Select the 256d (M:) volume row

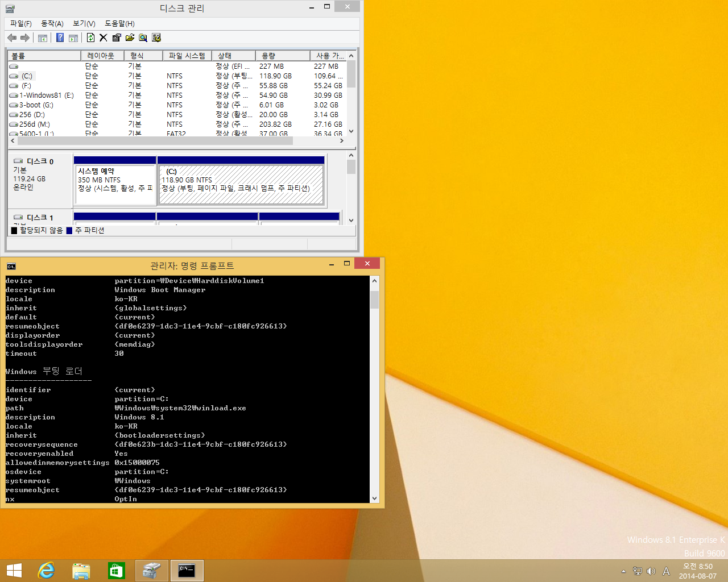coord(176,124)
